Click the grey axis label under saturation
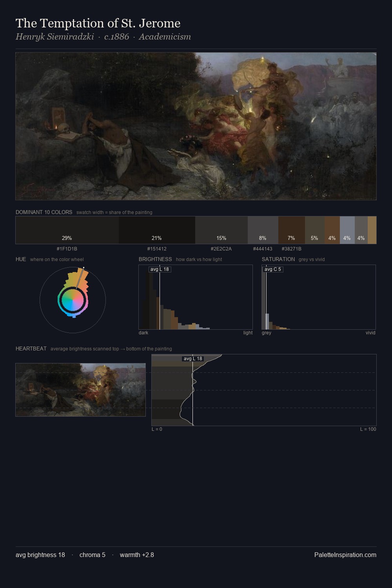The width and height of the screenshot is (392, 588). coord(267,333)
